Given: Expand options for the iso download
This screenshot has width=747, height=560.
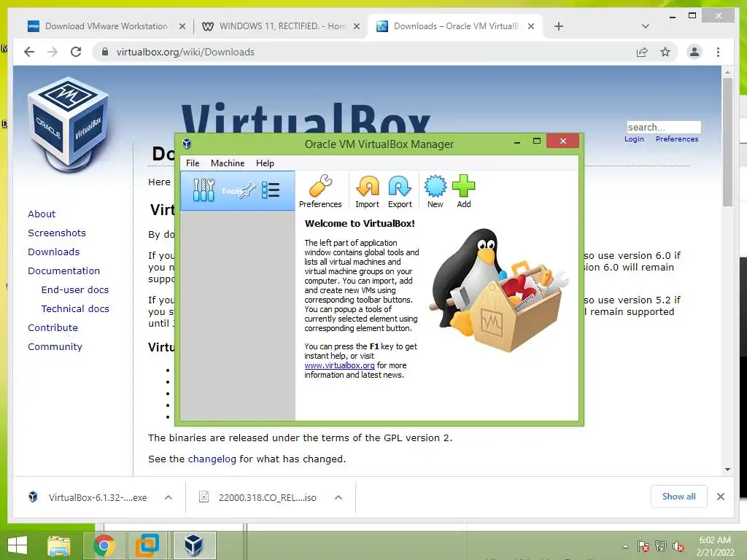Looking at the screenshot, I should [338, 497].
